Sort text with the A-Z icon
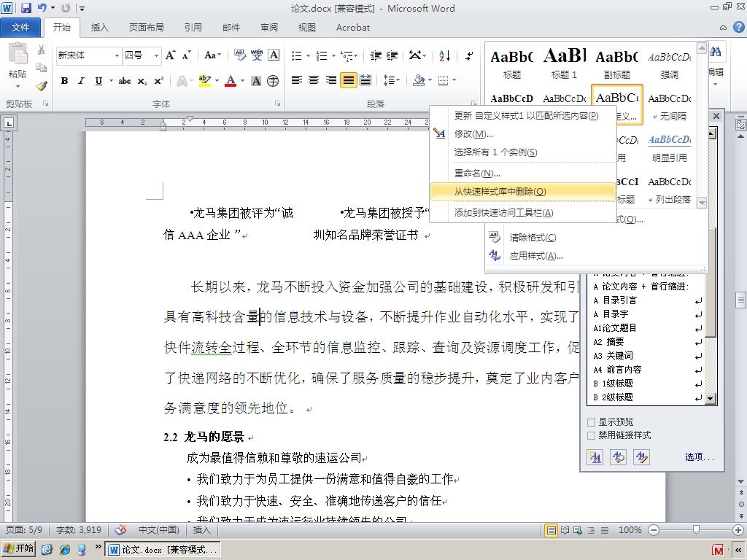This screenshot has width=747, height=560. pyautogui.click(x=444, y=55)
